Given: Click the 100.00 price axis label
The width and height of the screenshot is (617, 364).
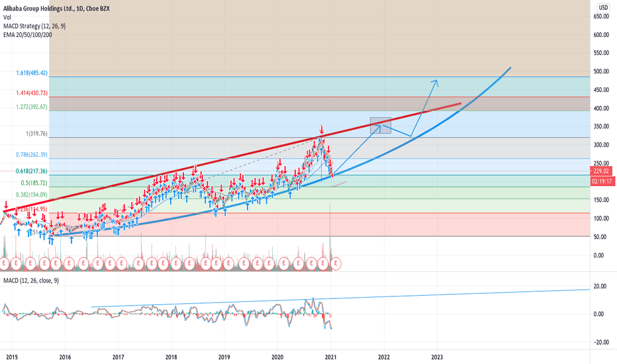Looking at the screenshot, I should 601,218.
